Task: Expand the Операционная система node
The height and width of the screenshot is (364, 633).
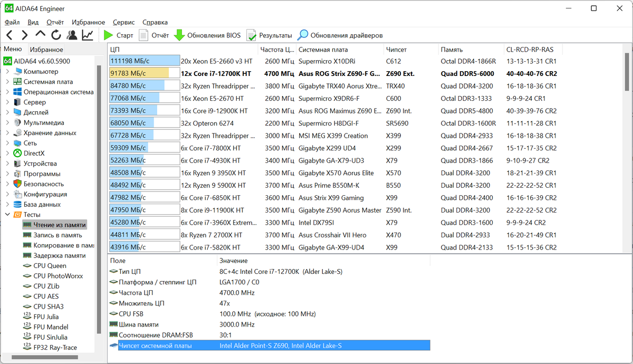Action: [7, 92]
